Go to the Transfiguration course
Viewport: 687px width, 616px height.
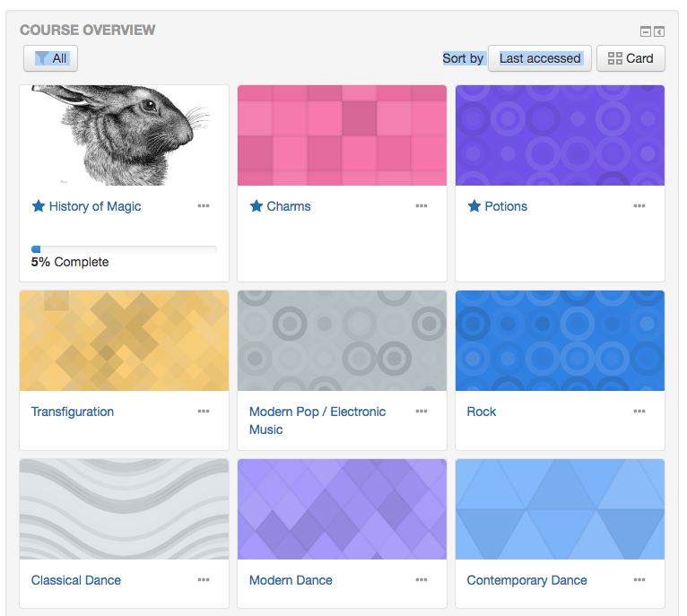pyautogui.click(x=73, y=412)
